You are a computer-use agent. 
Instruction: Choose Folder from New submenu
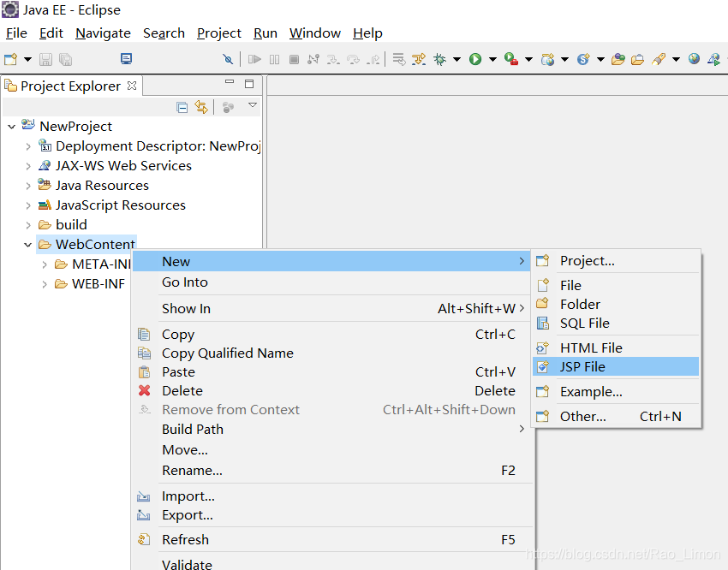pos(616,304)
